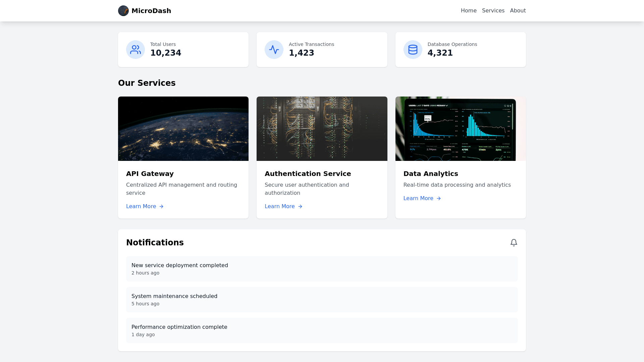
Task: Open the Services nav item
Action: (x=493, y=11)
